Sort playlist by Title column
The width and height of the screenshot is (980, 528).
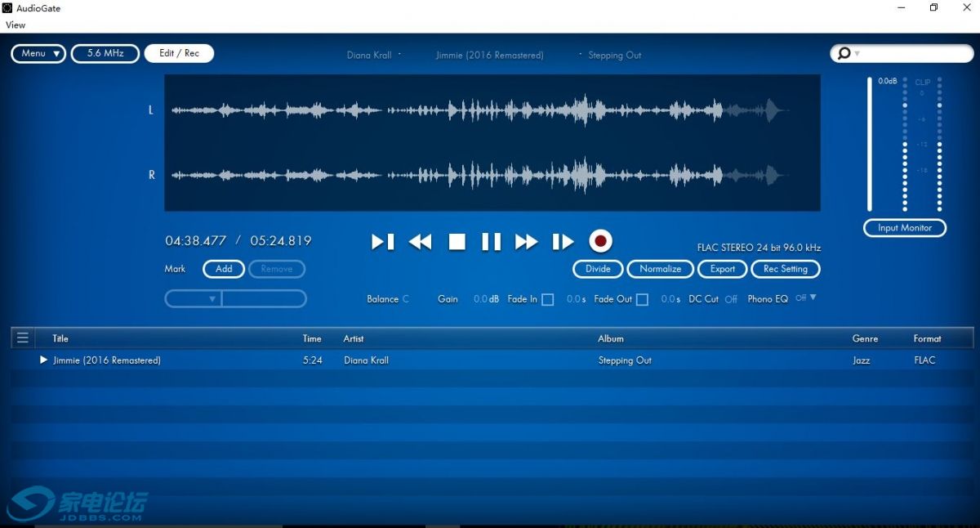(60, 338)
